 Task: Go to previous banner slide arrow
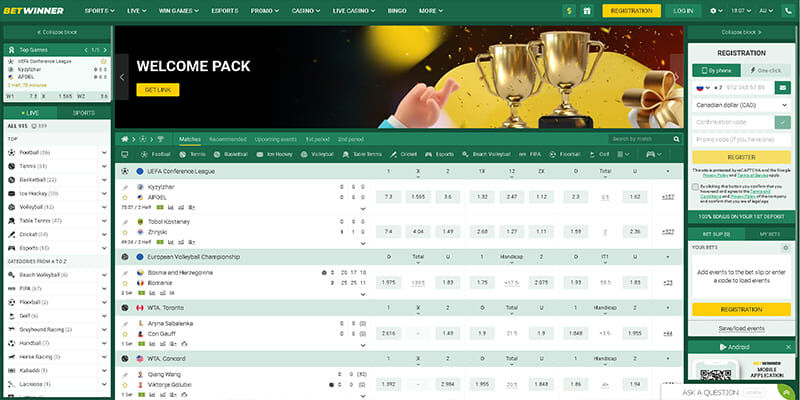click(x=123, y=76)
